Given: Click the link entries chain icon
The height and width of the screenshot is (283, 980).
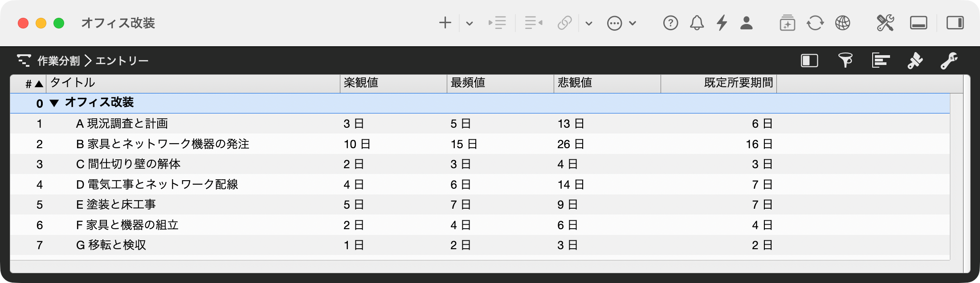Looking at the screenshot, I should coord(564,23).
